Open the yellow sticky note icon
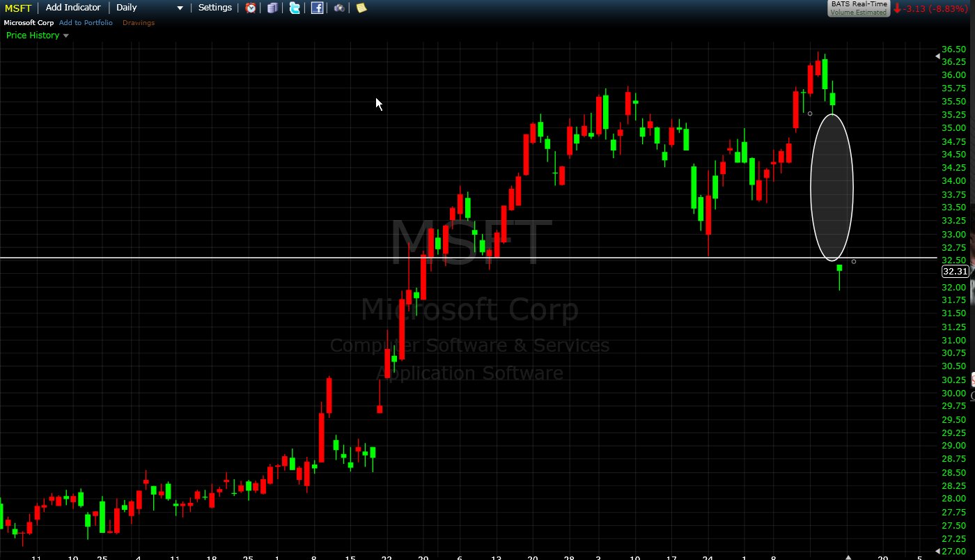 click(361, 8)
